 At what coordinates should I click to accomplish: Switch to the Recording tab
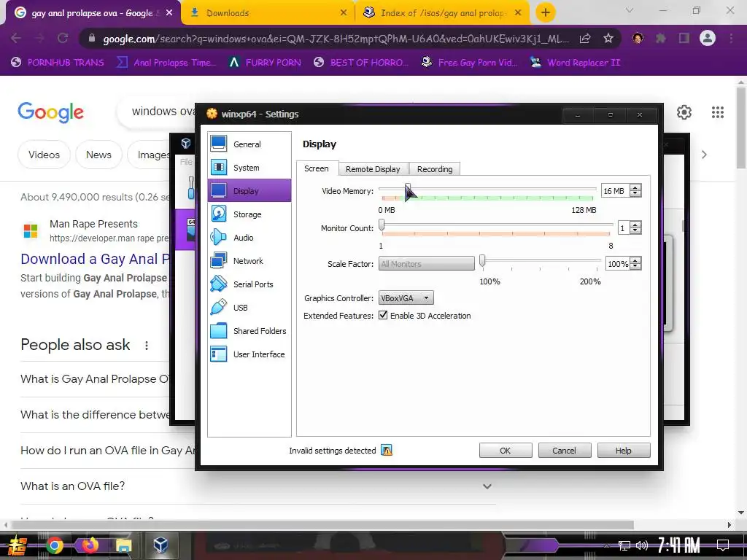(435, 169)
